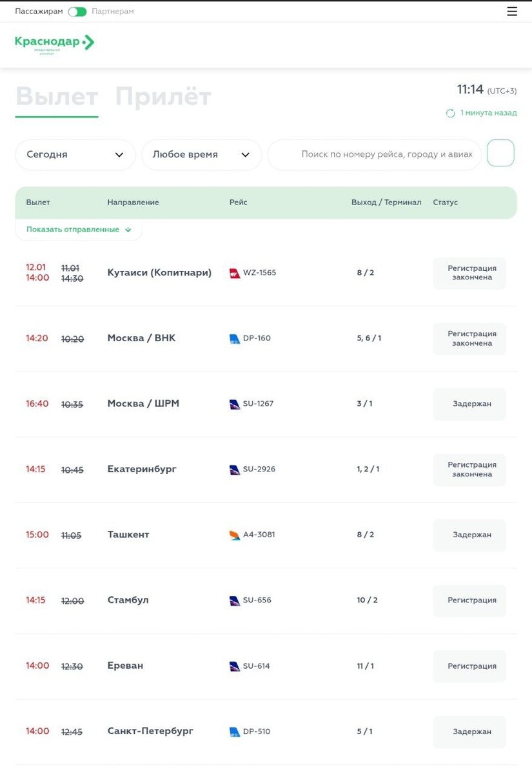The height and width of the screenshot is (774, 532).
Task: Open the 'Любое время' time dropdown
Action: (201, 155)
